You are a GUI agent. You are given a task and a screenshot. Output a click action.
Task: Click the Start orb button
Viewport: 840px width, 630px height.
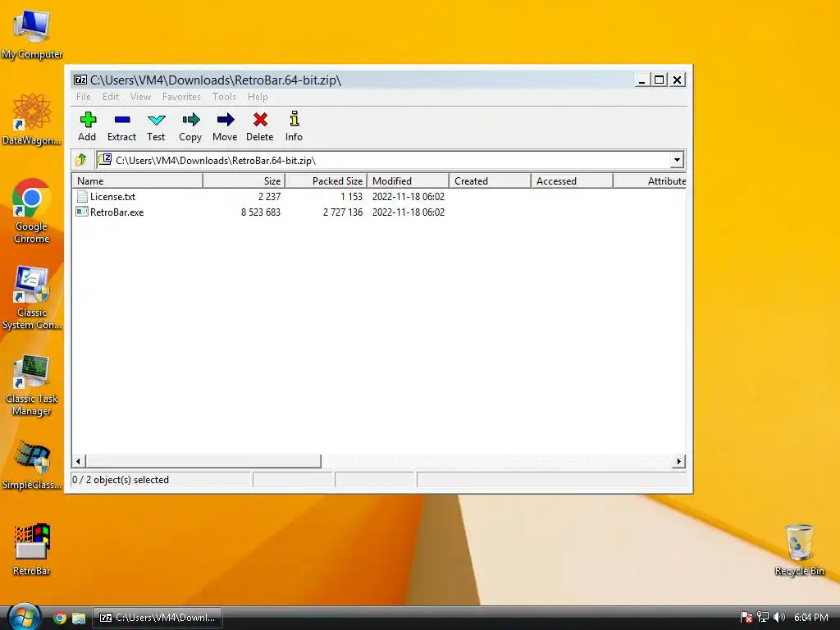(24, 617)
